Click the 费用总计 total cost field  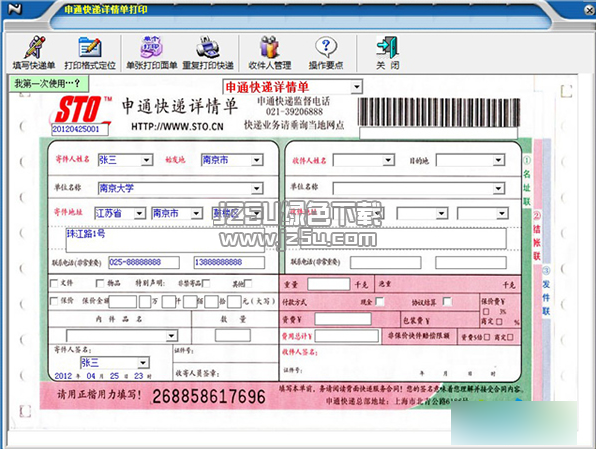click(347, 336)
